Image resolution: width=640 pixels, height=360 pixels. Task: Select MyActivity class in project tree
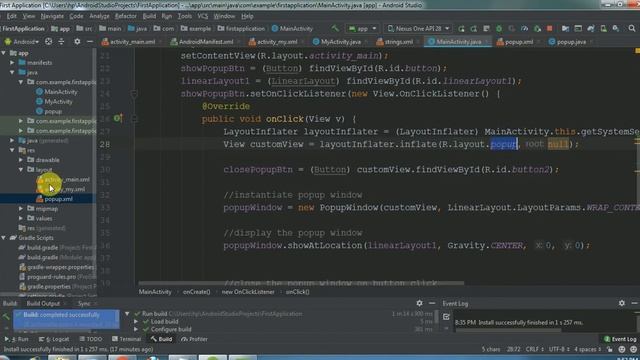tap(54, 102)
